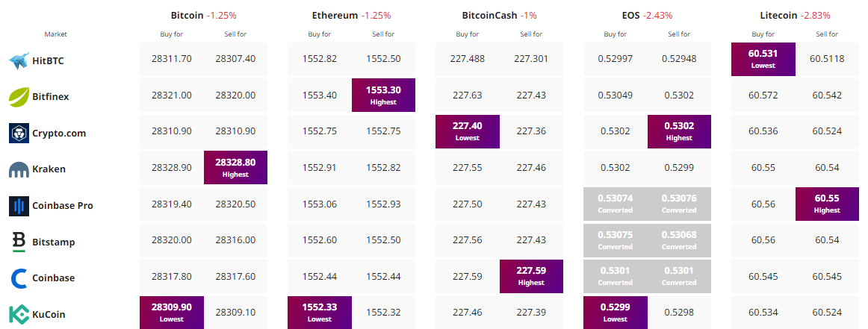Click Kraken's highest Bitcoin sell price 28328.80
Screen dimensions: 868x329
click(x=235, y=169)
